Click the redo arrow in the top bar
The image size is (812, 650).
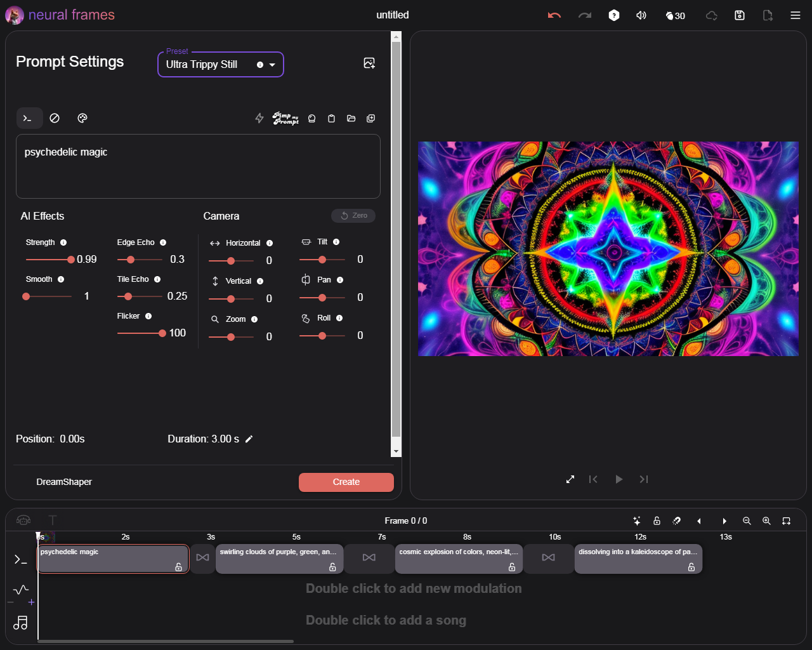click(584, 15)
